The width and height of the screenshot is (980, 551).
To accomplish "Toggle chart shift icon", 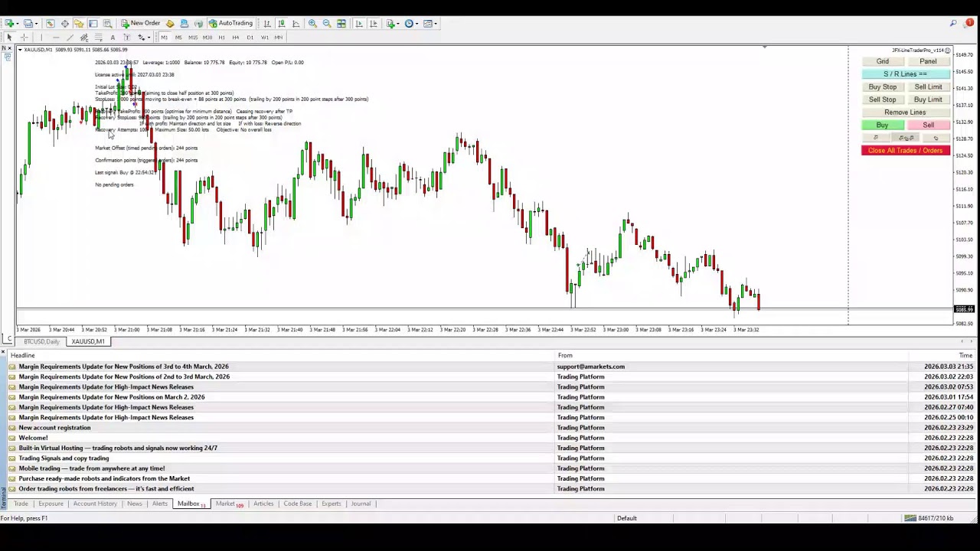I will [x=373, y=23].
